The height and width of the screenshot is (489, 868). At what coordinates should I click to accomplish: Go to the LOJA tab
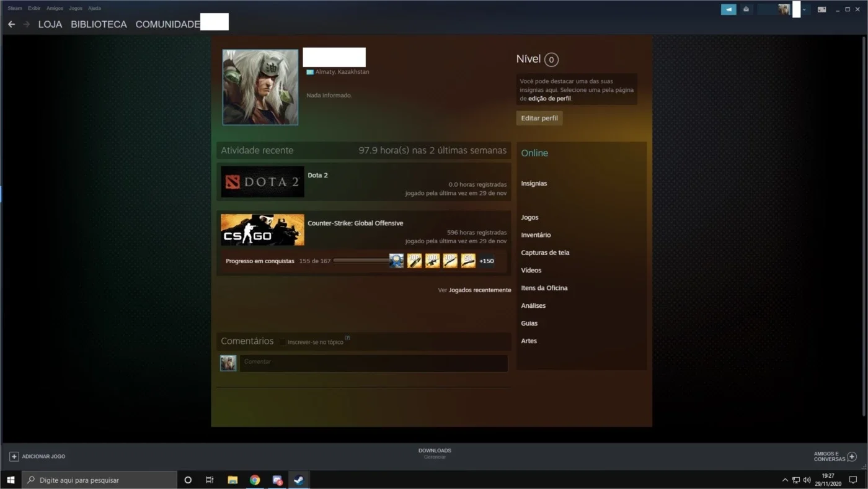(50, 24)
